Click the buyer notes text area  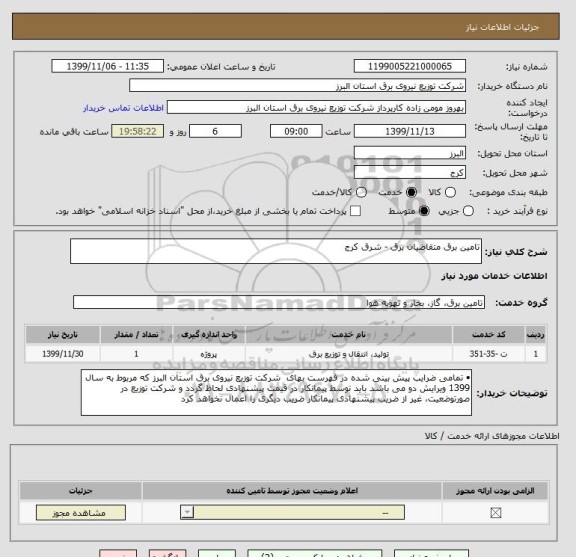276,393
